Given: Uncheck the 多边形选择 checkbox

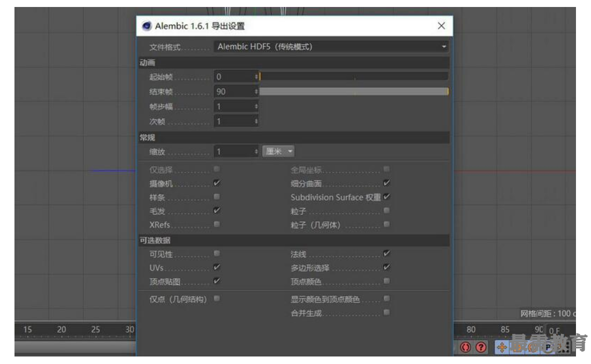Looking at the screenshot, I should [x=386, y=267].
